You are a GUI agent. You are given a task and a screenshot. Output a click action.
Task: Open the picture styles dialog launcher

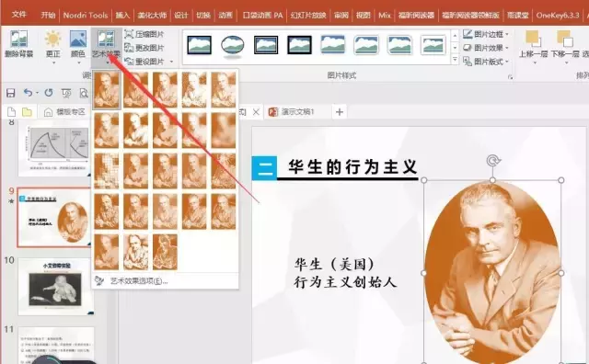(x=510, y=77)
